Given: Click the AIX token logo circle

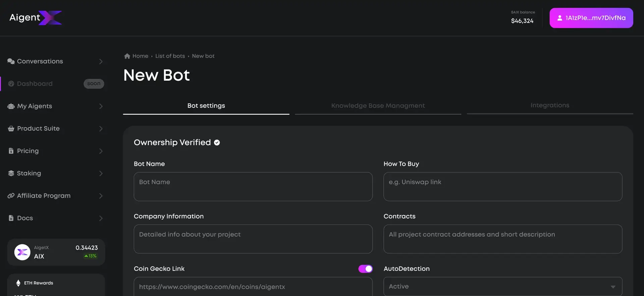Looking at the screenshot, I should 22,252.
